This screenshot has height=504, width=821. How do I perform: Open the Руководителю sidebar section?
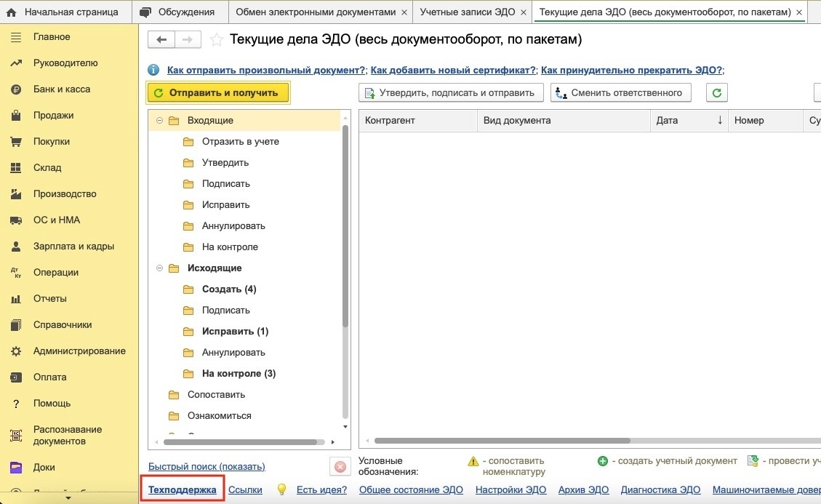(65, 63)
